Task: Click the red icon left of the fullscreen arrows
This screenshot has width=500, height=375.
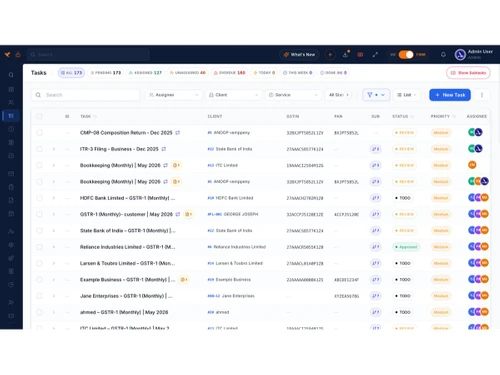Action: 360,54
